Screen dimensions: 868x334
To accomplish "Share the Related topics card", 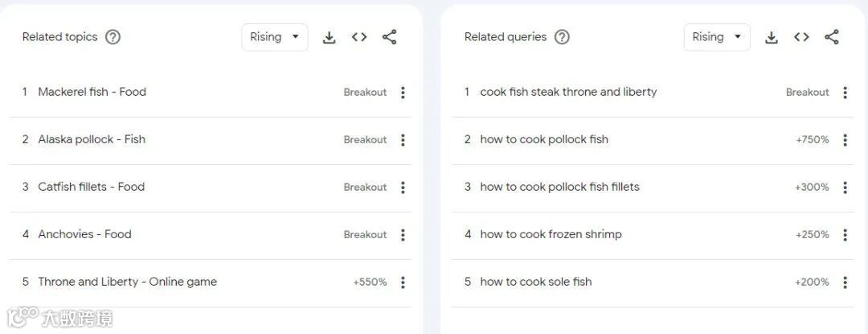I will point(390,37).
